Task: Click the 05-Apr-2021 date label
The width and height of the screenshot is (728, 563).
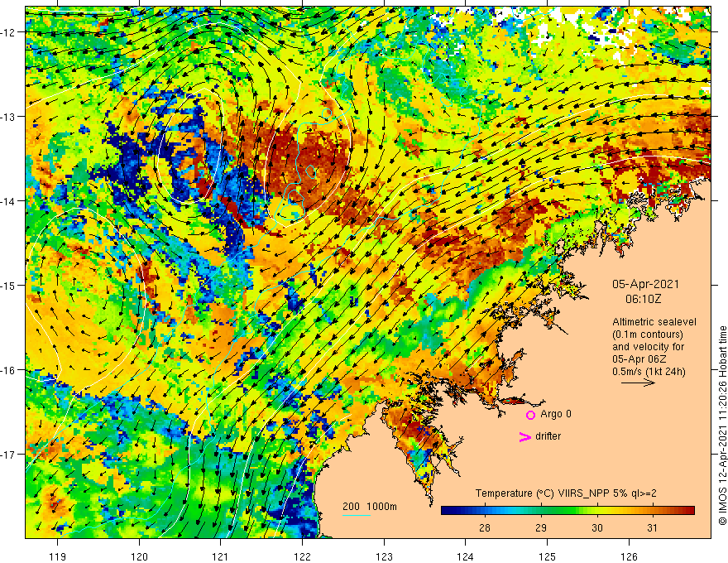Action: click(645, 284)
